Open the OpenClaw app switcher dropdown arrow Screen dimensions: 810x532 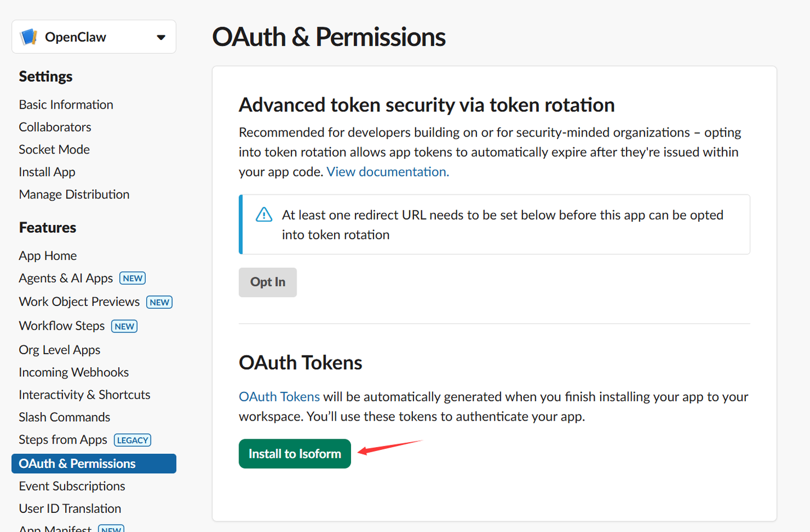(x=161, y=38)
